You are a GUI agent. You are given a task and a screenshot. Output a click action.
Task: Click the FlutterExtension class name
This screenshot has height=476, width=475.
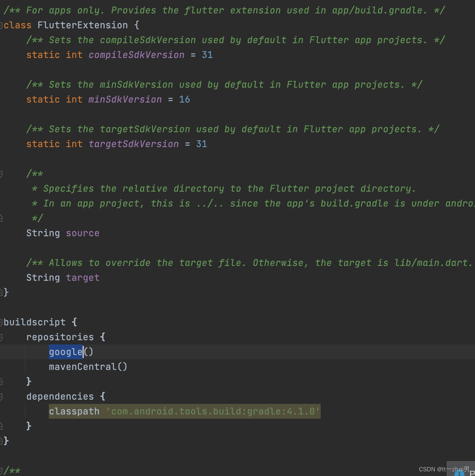click(x=82, y=25)
